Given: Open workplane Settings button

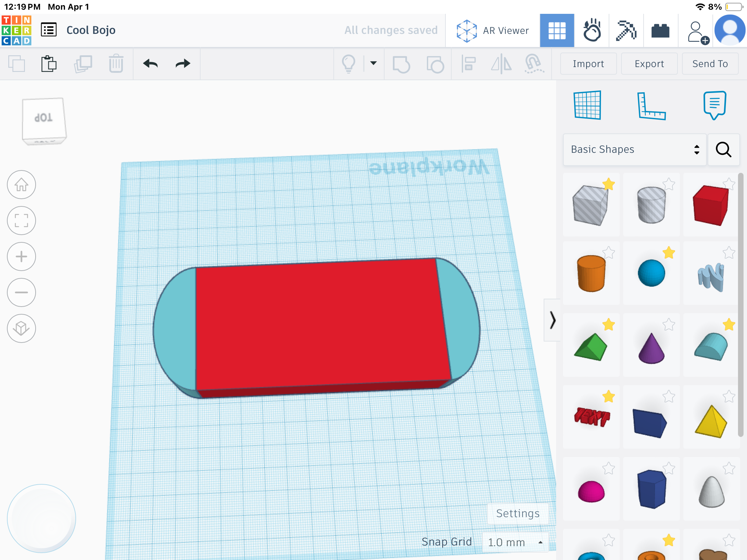Looking at the screenshot, I should tap(518, 513).
